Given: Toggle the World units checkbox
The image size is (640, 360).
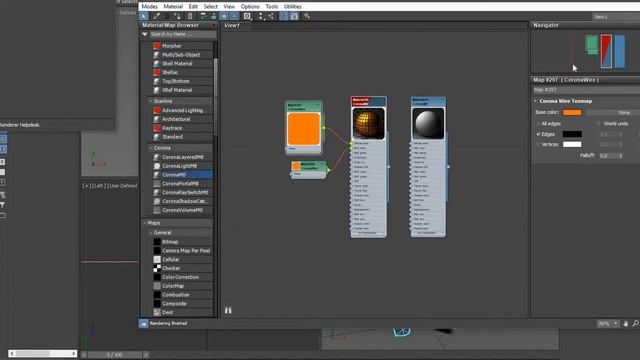Looking at the screenshot, I should tap(598, 124).
